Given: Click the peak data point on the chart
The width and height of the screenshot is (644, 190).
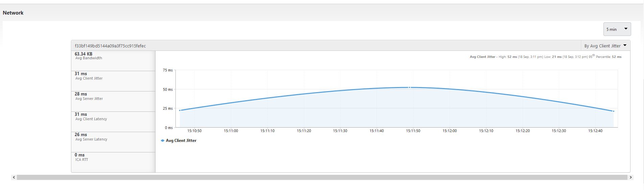Looking at the screenshot, I should (409, 87).
